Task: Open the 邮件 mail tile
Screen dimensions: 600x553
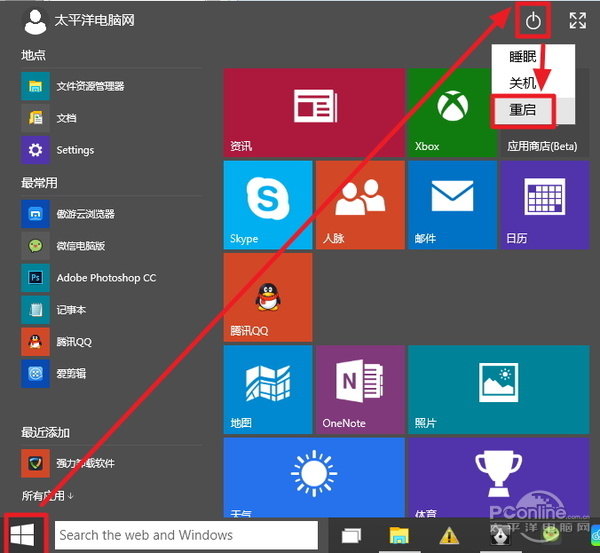Action: tap(452, 205)
